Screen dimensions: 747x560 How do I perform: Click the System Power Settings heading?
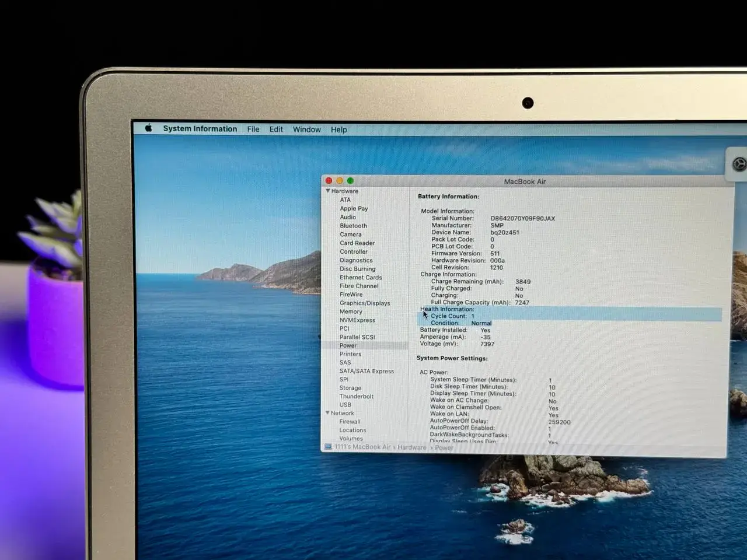point(452,358)
